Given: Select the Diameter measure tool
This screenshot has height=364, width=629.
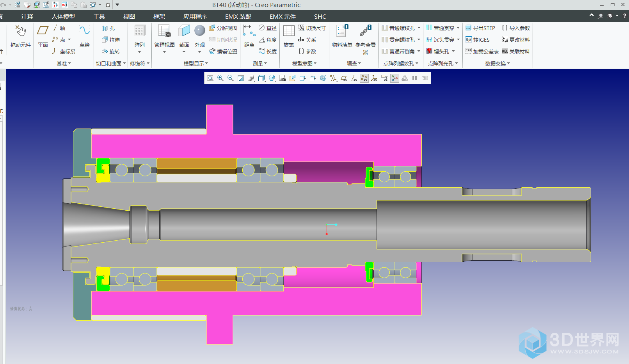Looking at the screenshot, I should 268,28.
